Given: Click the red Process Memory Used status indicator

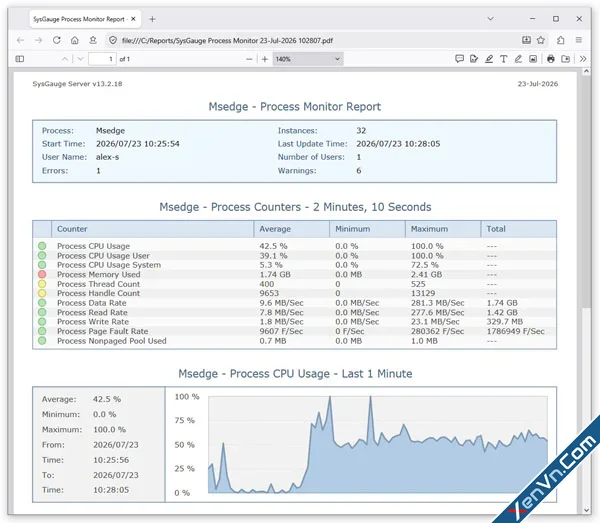Looking at the screenshot, I should 42,274.
